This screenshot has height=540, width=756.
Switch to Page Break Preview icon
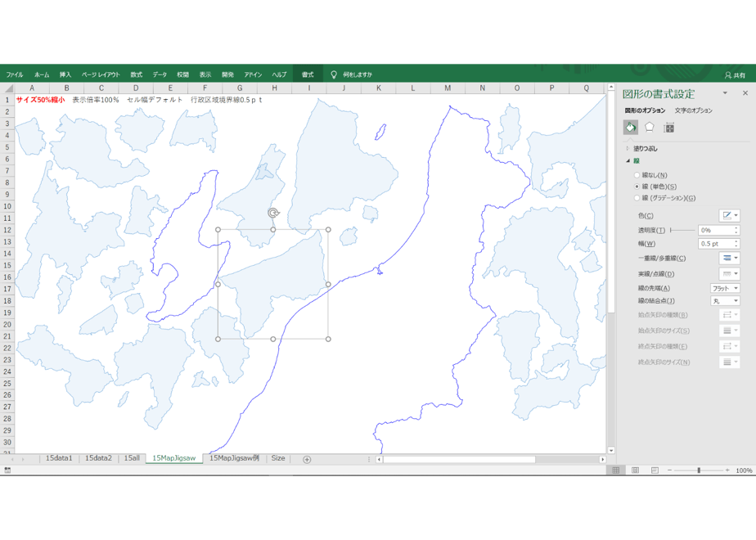pyautogui.click(x=655, y=470)
